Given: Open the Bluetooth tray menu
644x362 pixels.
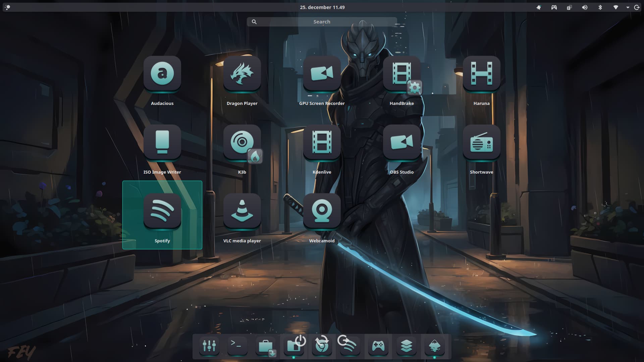Looking at the screenshot, I should click(600, 7).
